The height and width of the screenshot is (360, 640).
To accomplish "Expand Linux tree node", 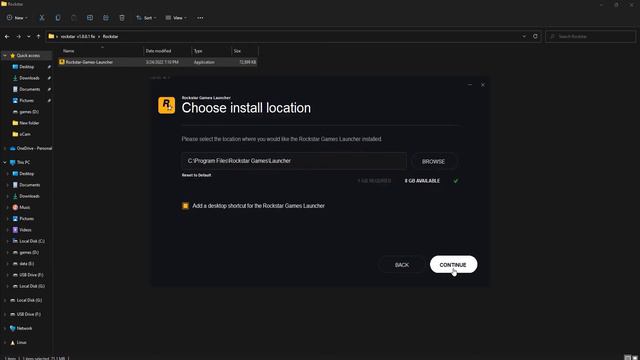I will tap(5, 342).
